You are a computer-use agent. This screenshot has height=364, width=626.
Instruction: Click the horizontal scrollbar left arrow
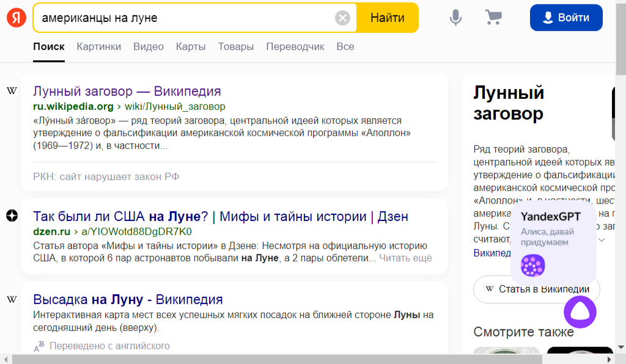(6, 359)
